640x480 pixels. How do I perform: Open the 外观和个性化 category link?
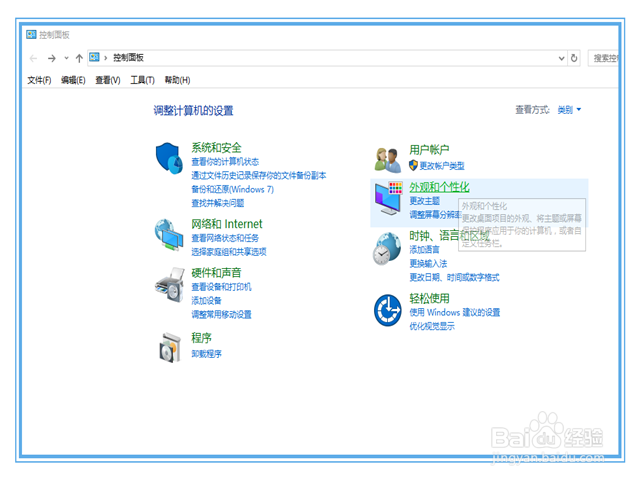[439, 187]
